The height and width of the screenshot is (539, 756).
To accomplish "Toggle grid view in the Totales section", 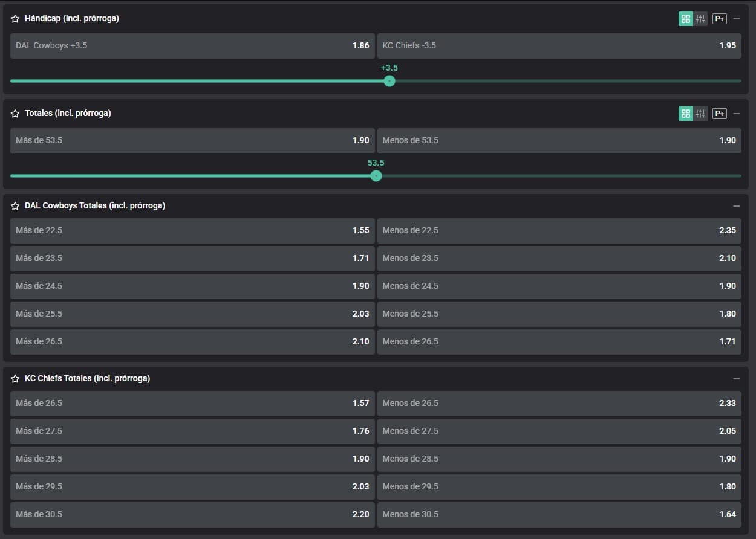I will click(685, 114).
